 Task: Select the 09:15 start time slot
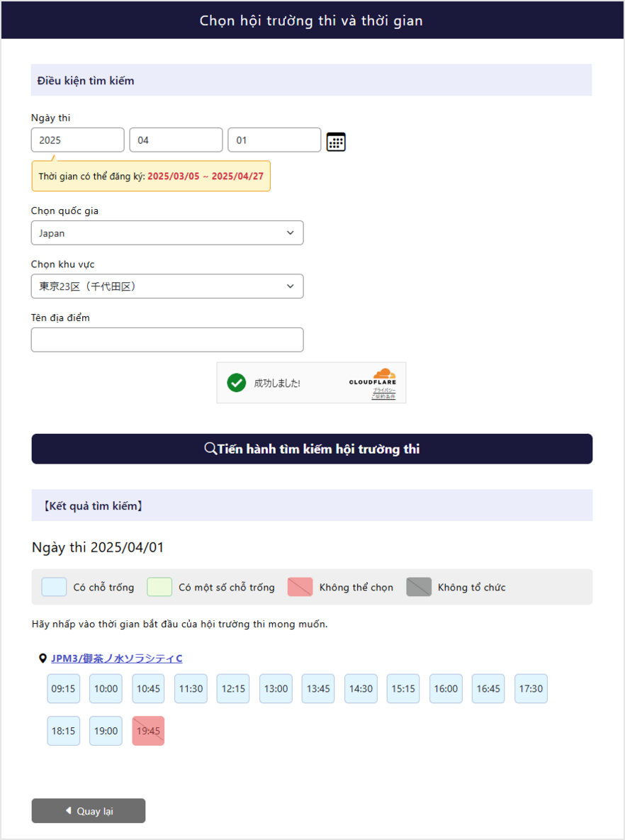pyautogui.click(x=64, y=689)
